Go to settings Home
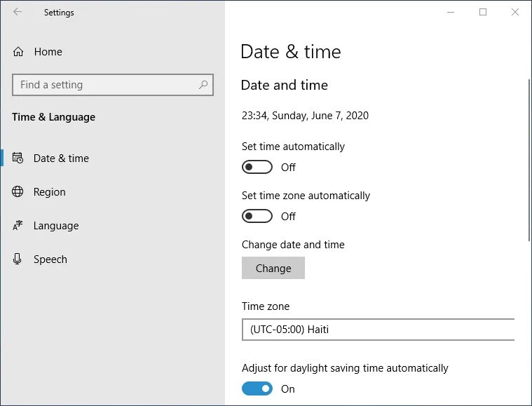532x406 pixels. 48,52
